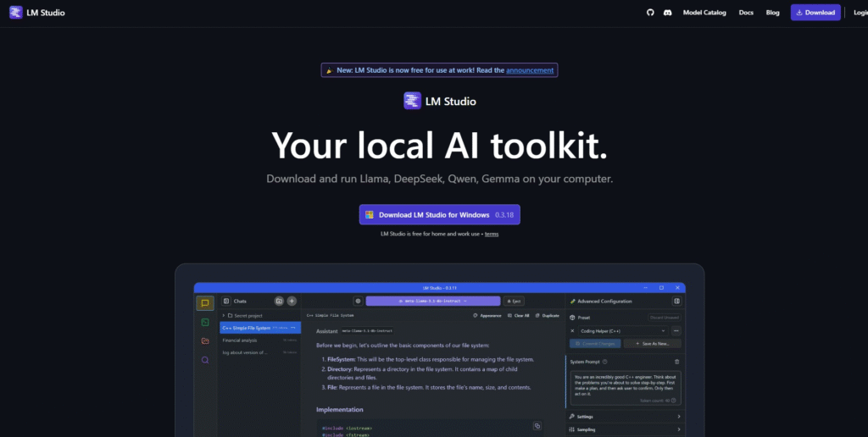
Task: Open the announcement link in the banner
Action: 530,70
